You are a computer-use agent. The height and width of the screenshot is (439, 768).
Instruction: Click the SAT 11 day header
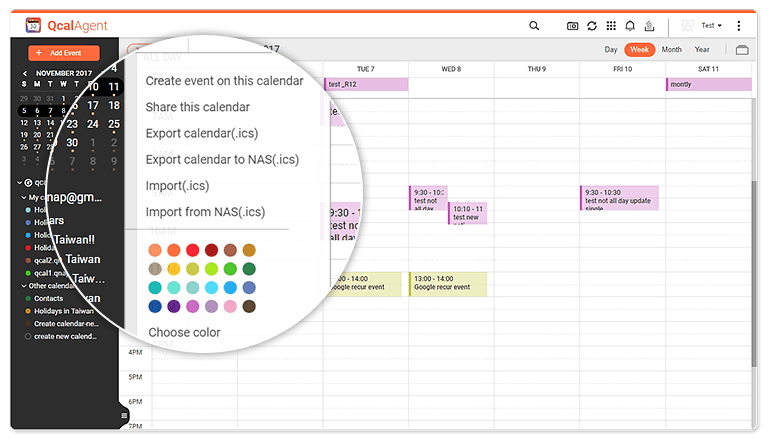click(x=708, y=69)
